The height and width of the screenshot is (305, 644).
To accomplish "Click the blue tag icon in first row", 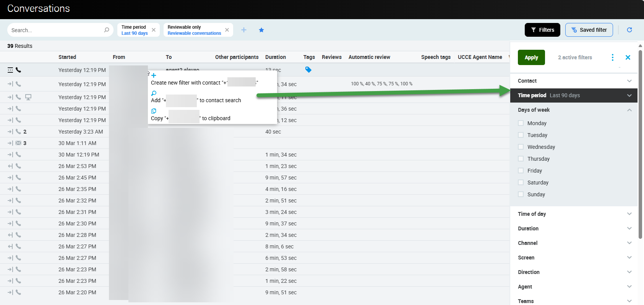I will pos(308,70).
